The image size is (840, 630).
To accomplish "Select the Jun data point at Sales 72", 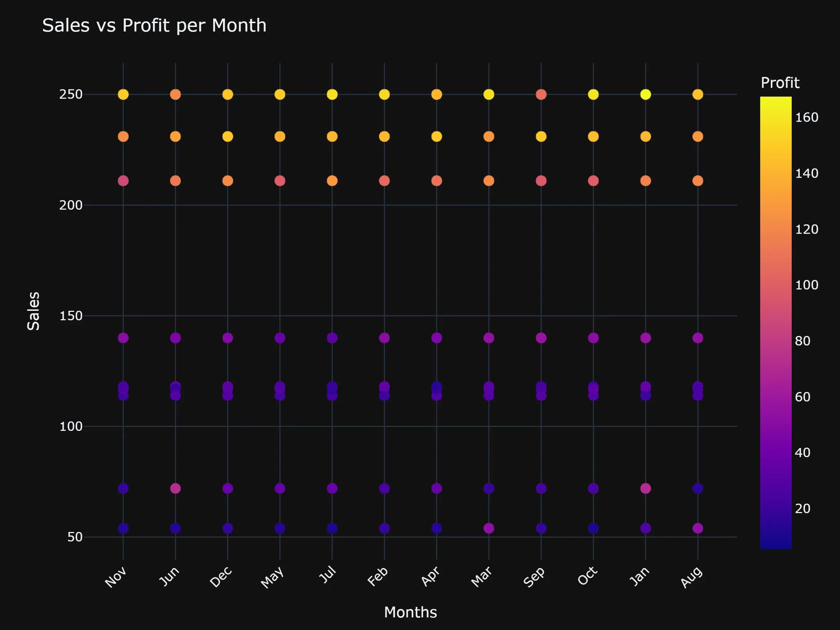I will click(175, 488).
